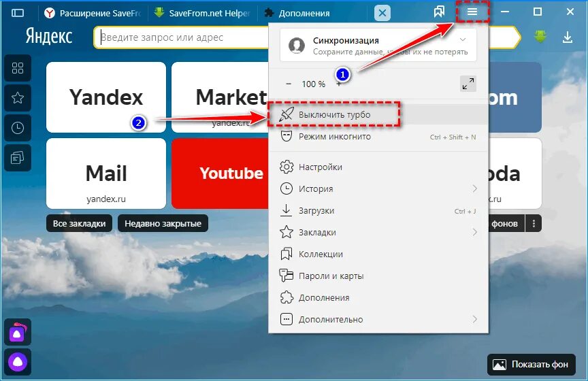Enter fullscreen with the expand arrows icon
Screen dimensions: 588x381
(468, 84)
